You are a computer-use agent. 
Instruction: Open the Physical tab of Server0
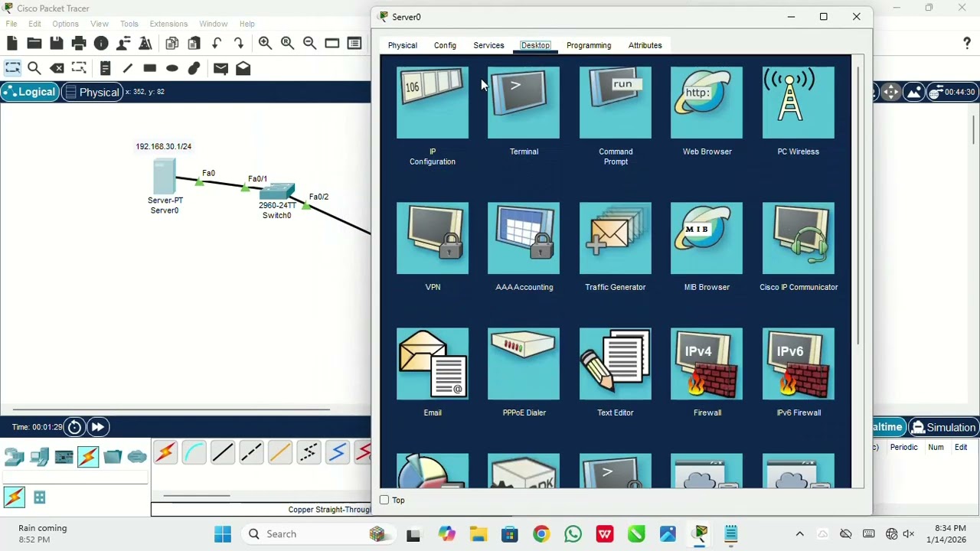coord(403,45)
